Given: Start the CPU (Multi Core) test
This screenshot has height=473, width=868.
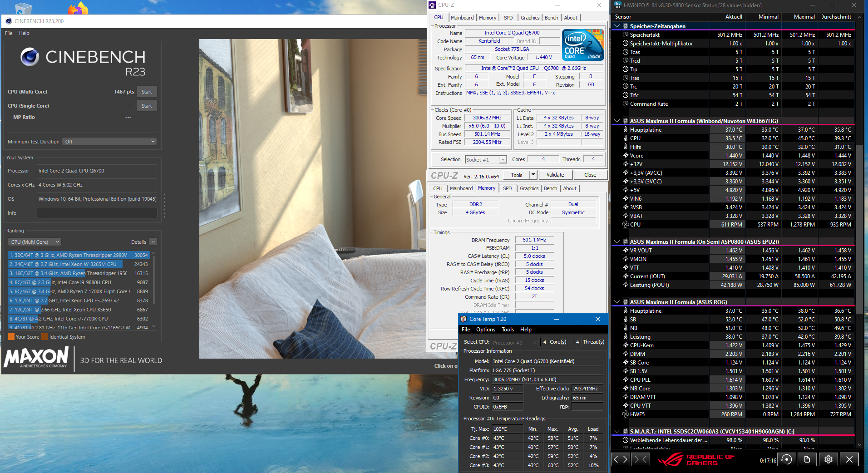Looking at the screenshot, I should point(147,92).
